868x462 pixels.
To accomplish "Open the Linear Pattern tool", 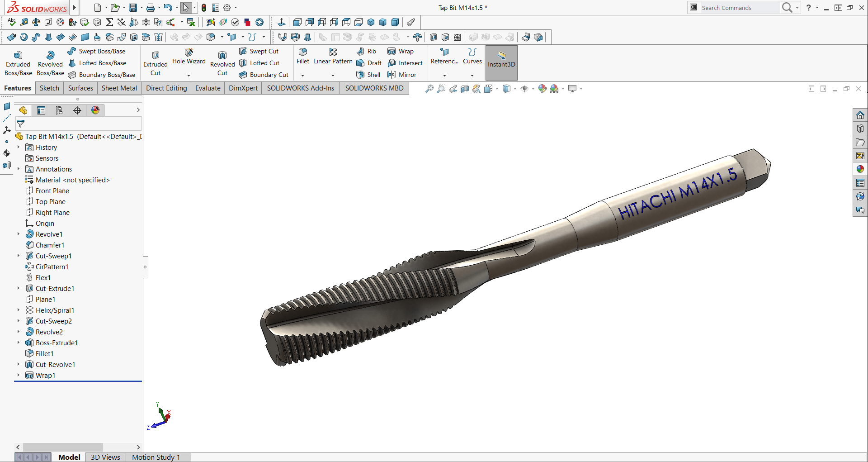I will [333, 57].
